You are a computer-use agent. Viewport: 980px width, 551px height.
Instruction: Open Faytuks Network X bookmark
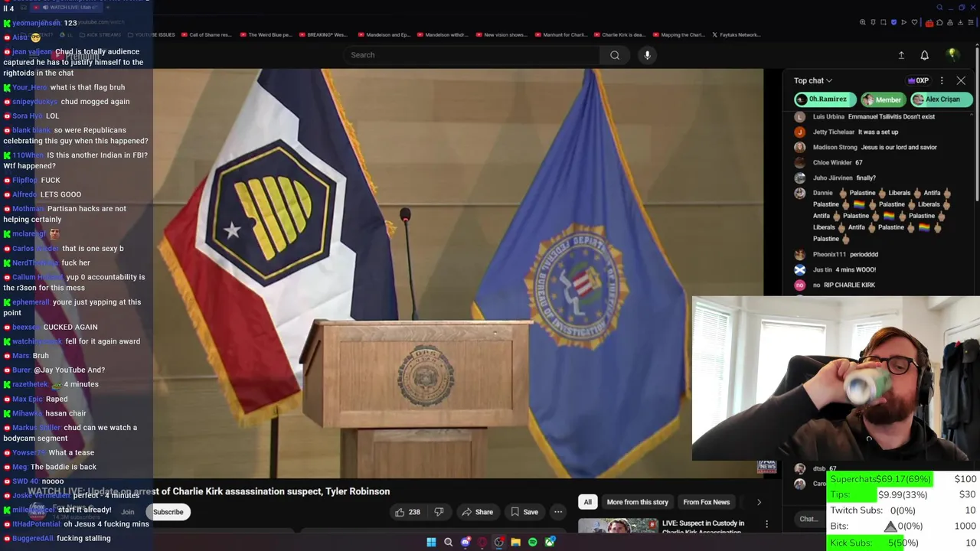coord(737,34)
